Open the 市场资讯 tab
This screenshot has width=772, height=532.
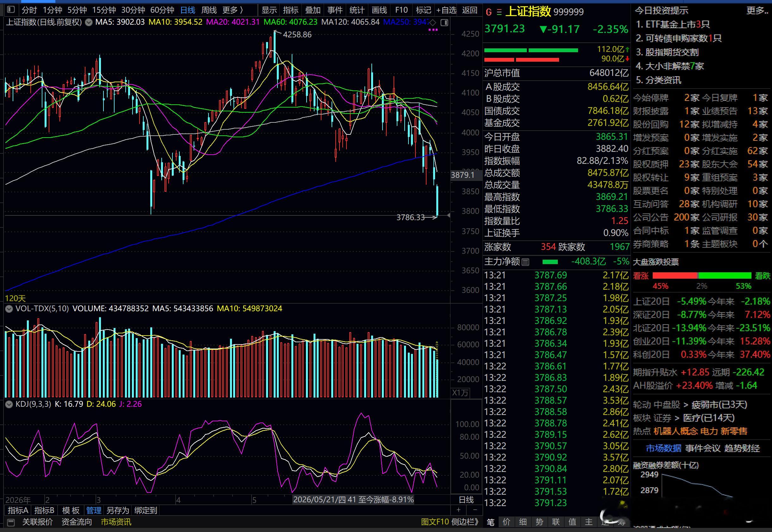click(116, 522)
